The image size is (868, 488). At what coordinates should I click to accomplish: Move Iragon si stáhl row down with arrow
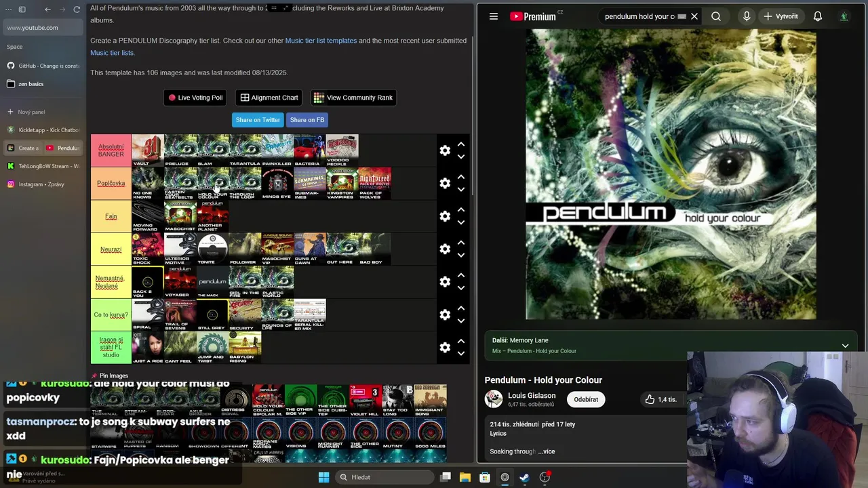pos(461,354)
